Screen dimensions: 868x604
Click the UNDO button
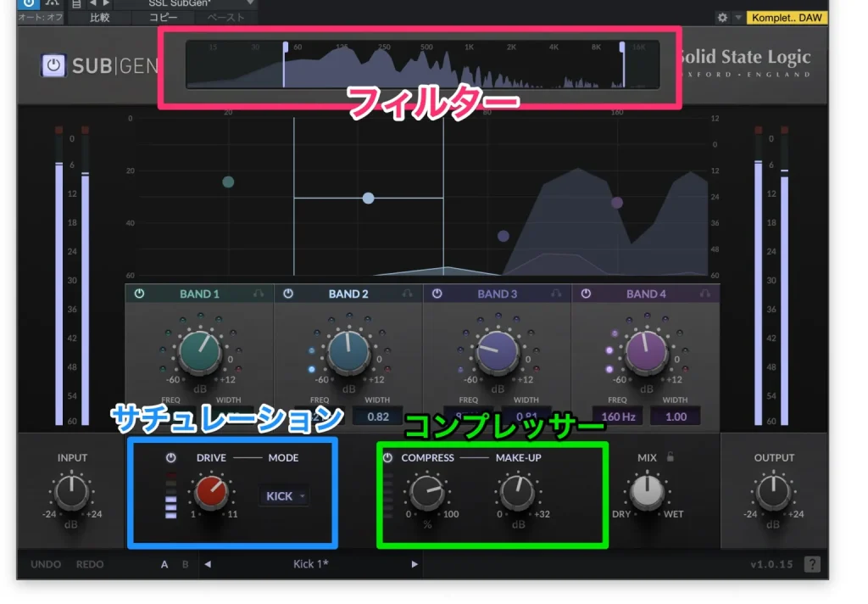46,564
